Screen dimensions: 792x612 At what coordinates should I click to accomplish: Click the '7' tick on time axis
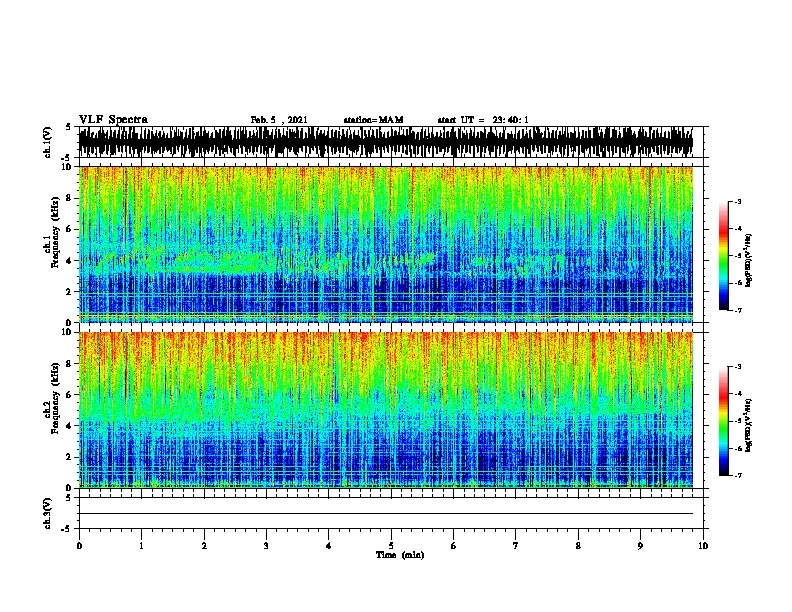click(x=516, y=546)
